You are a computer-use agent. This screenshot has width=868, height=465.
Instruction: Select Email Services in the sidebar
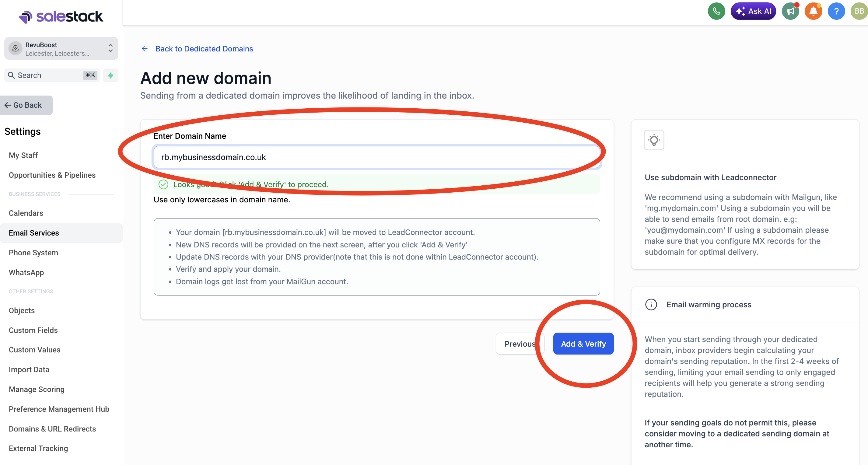pyautogui.click(x=61, y=232)
